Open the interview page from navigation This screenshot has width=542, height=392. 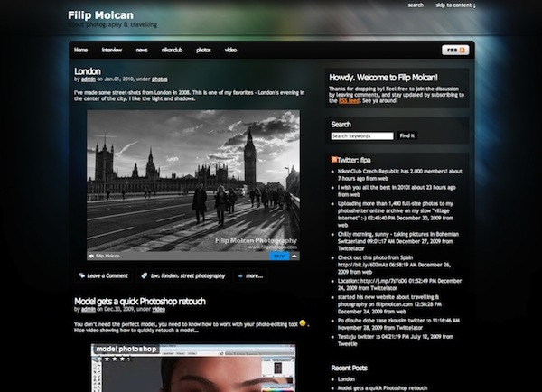pos(112,51)
